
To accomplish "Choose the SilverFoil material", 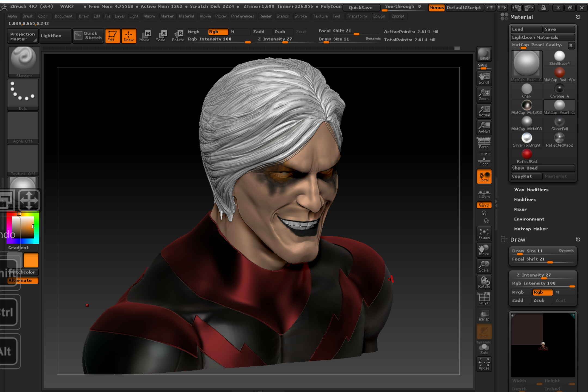I will pos(559,124).
